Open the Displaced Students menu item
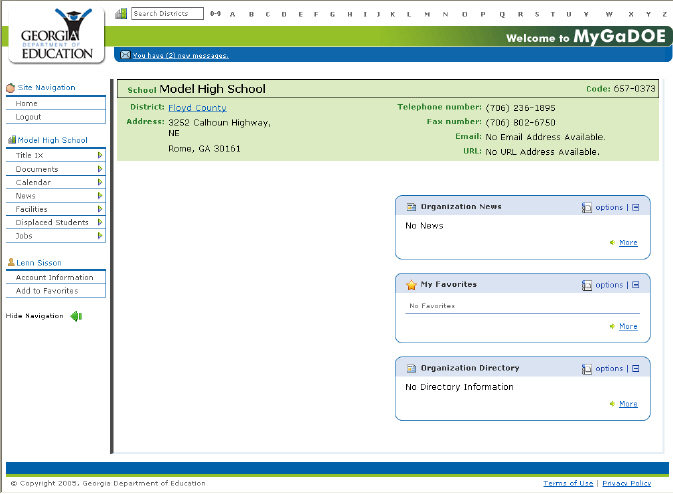This screenshot has width=673, height=494. 56,222
